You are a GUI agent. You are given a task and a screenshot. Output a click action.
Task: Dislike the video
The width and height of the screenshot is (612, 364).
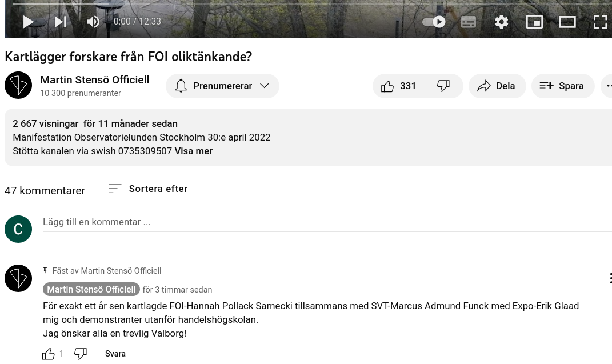point(444,86)
